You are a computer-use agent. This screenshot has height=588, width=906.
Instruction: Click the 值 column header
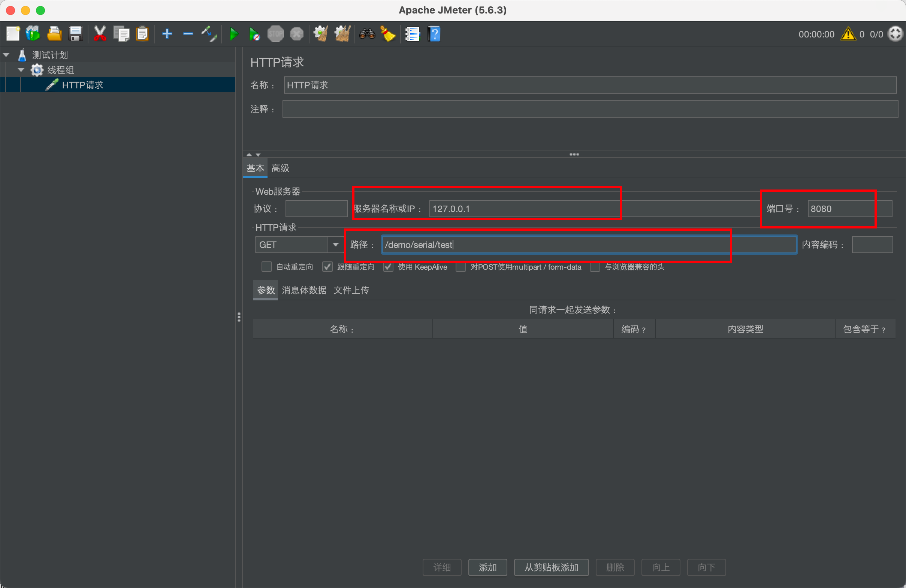(x=523, y=329)
